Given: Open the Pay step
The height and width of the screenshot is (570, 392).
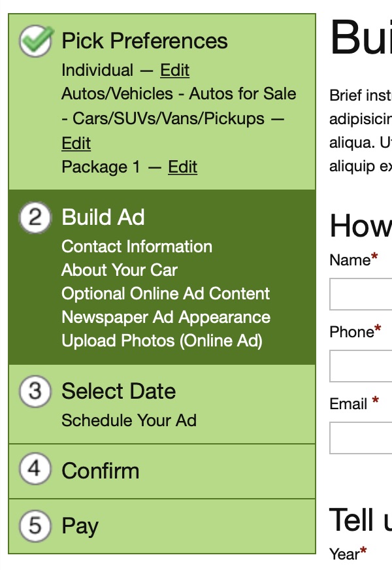Looking at the screenshot, I should (80, 526).
